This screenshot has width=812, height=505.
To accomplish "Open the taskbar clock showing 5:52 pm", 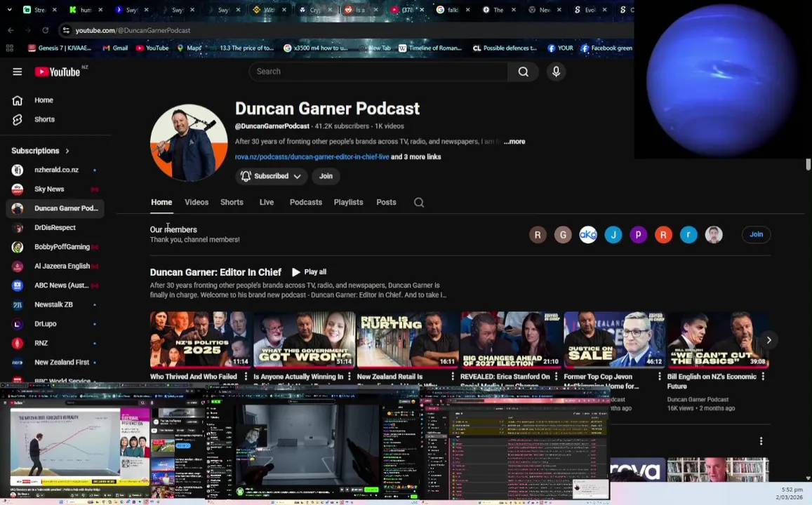I will point(790,493).
